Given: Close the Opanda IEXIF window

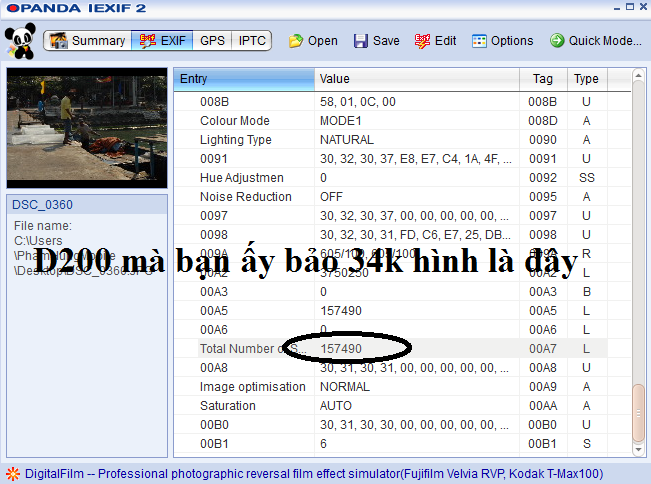Looking at the screenshot, I should tap(643, 7).
